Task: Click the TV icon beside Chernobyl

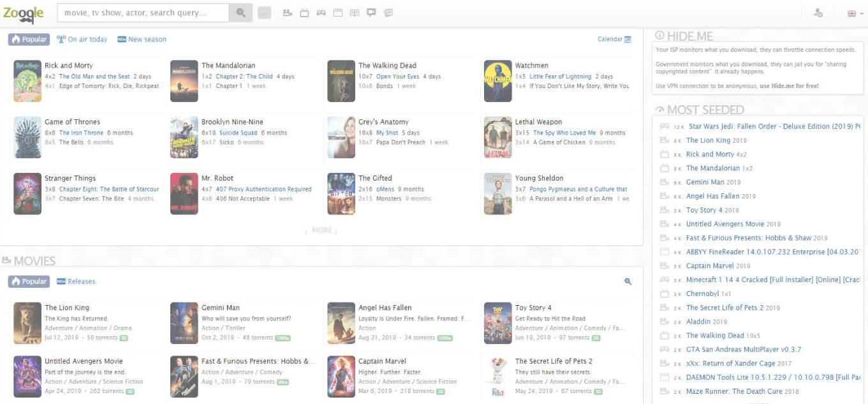Action: (664, 294)
